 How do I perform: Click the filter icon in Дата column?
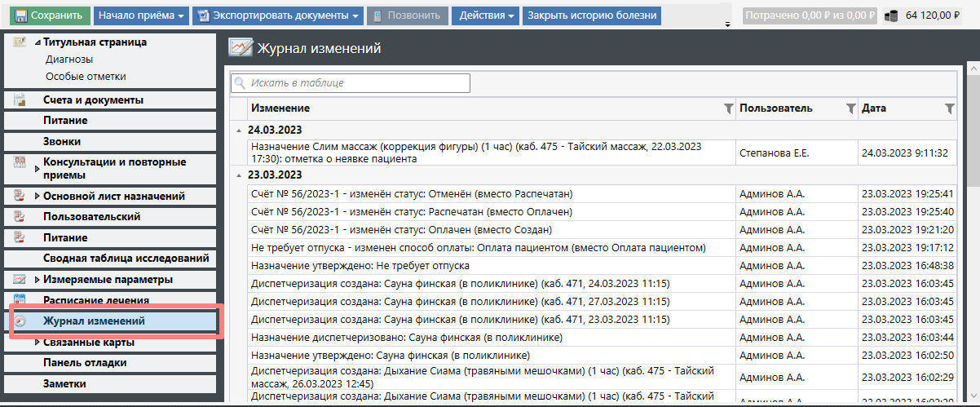pos(949,108)
